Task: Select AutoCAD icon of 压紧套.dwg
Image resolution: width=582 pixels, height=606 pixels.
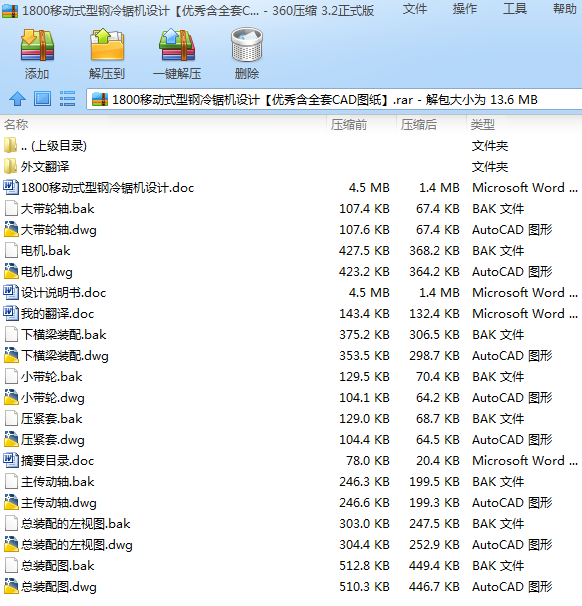Action: tap(11, 439)
